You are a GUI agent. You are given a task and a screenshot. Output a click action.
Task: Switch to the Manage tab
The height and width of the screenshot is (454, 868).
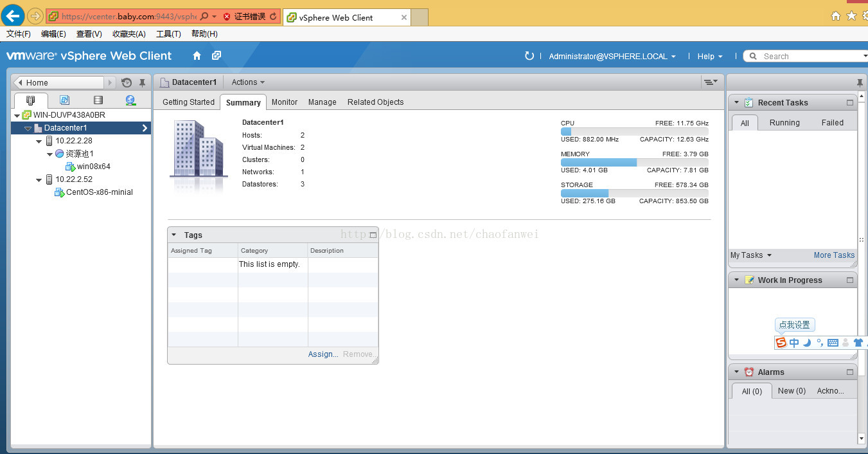click(x=322, y=102)
